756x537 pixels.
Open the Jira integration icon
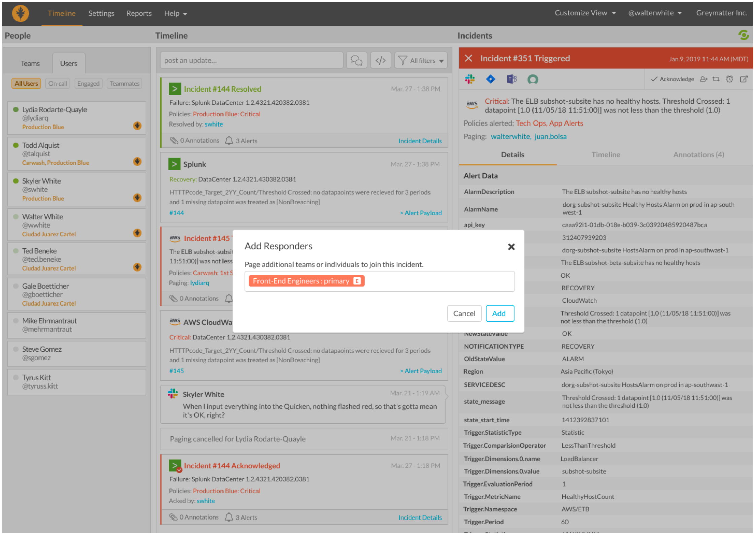pyautogui.click(x=491, y=79)
